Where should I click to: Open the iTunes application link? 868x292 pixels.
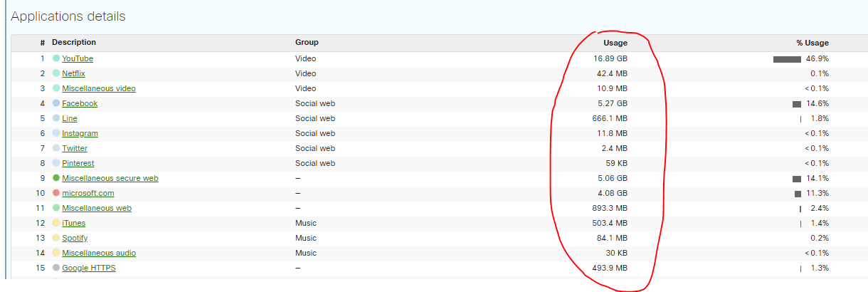(73, 223)
